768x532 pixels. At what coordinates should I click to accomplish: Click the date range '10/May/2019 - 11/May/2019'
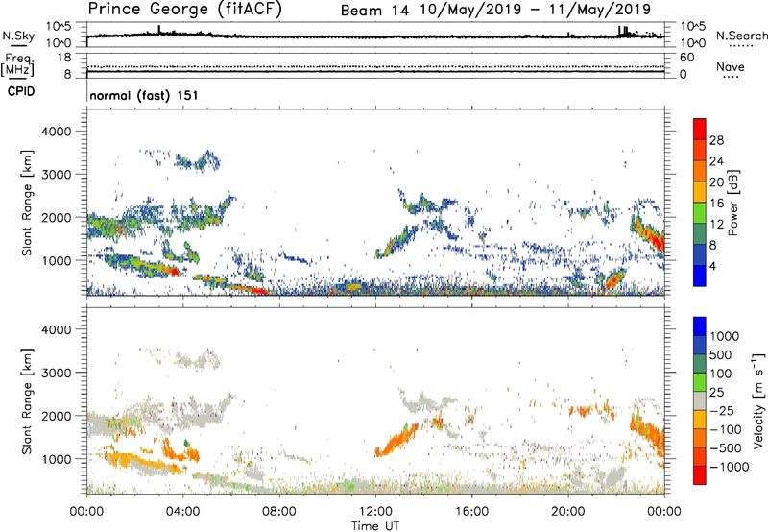(536, 10)
